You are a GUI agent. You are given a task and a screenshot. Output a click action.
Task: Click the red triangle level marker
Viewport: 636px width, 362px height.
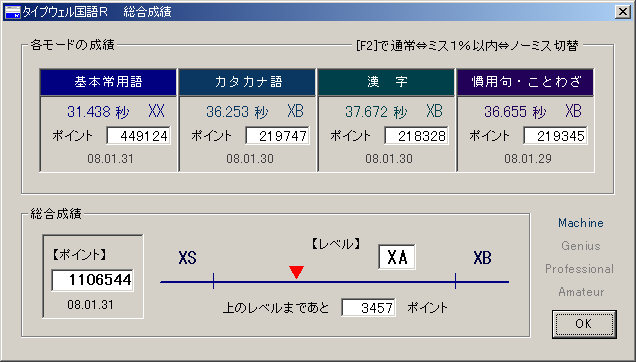[x=297, y=272]
